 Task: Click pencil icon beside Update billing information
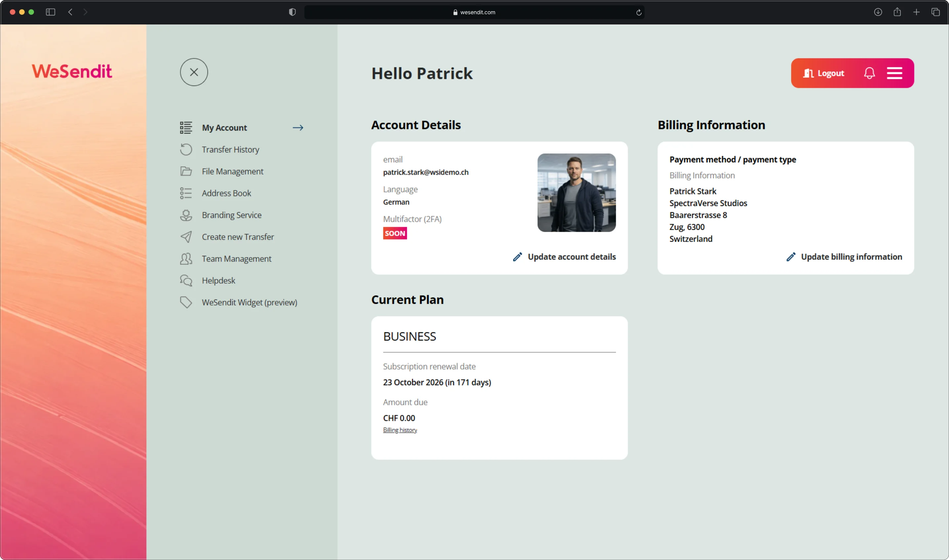click(791, 257)
